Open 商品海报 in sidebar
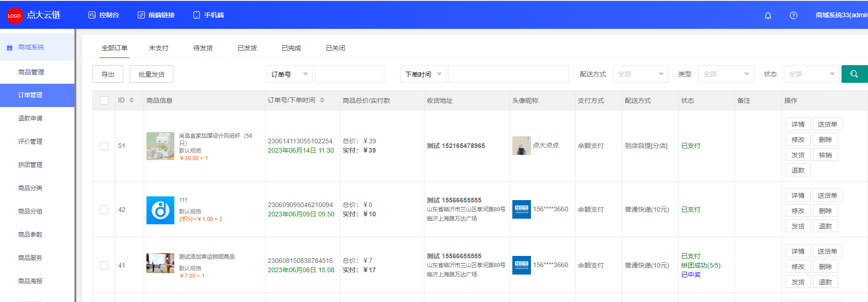This screenshot has height=302, width=868. (x=37, y=281)
